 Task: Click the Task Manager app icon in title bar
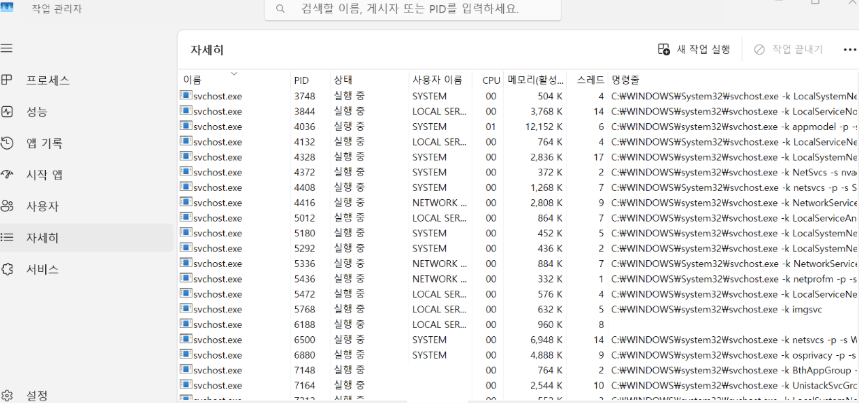point(7,8)
